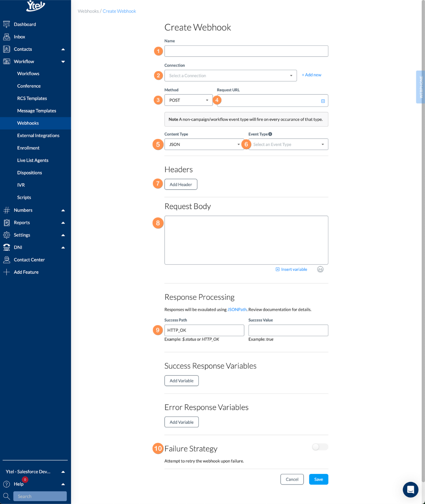The width and height of the screenshot is (425, 504).
Task: Click the Help question mark icon
Action: (x=7, y=484)
